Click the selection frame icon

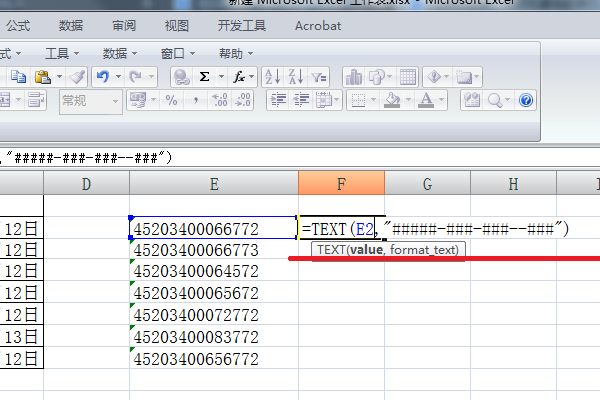coord(464,77)
